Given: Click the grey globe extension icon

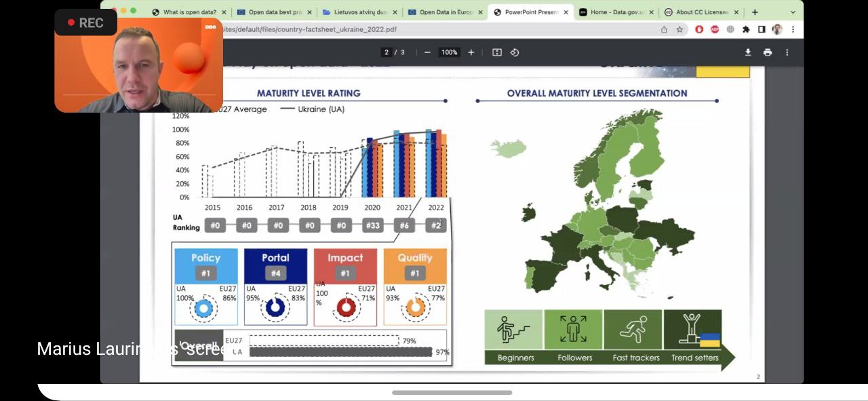Looking at the screenshot, I should tap(730, 29).
